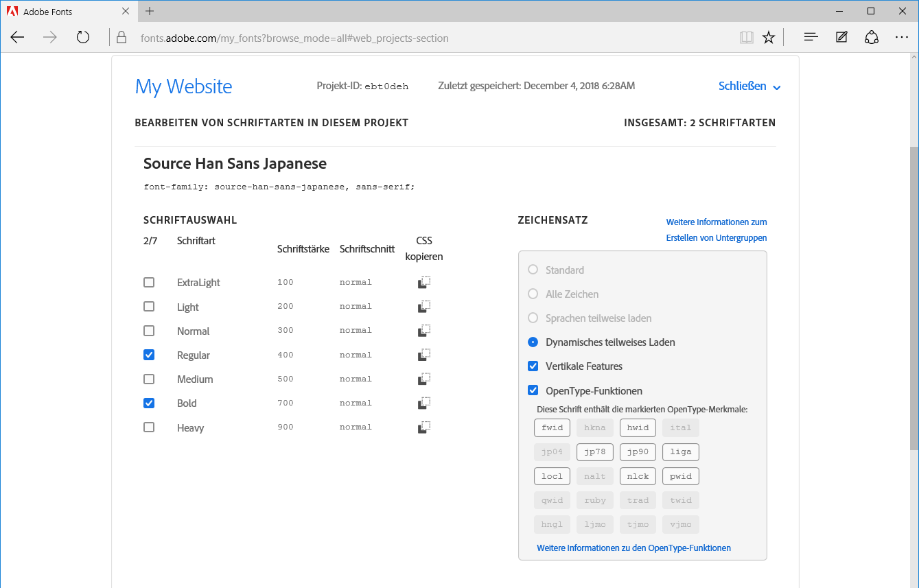Select Dynamisches teilweises Laden option

(x=533, y=342)
